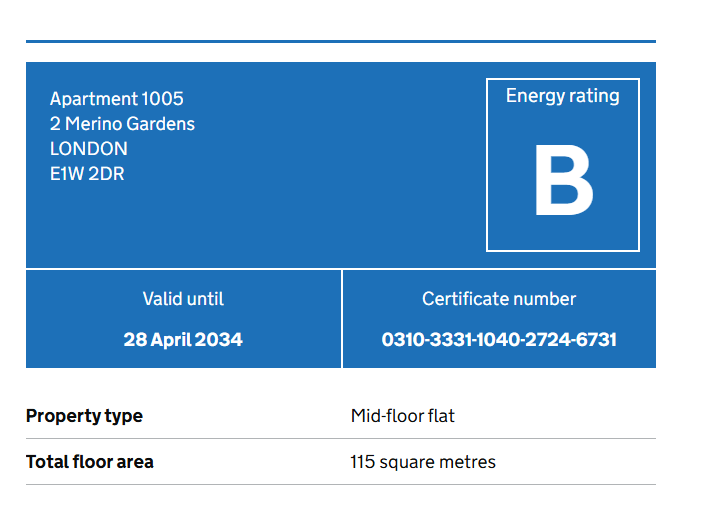The height and width of the screenshot is (521, 717).
Task: Click the Valid until label
Action: click(183, 299)
